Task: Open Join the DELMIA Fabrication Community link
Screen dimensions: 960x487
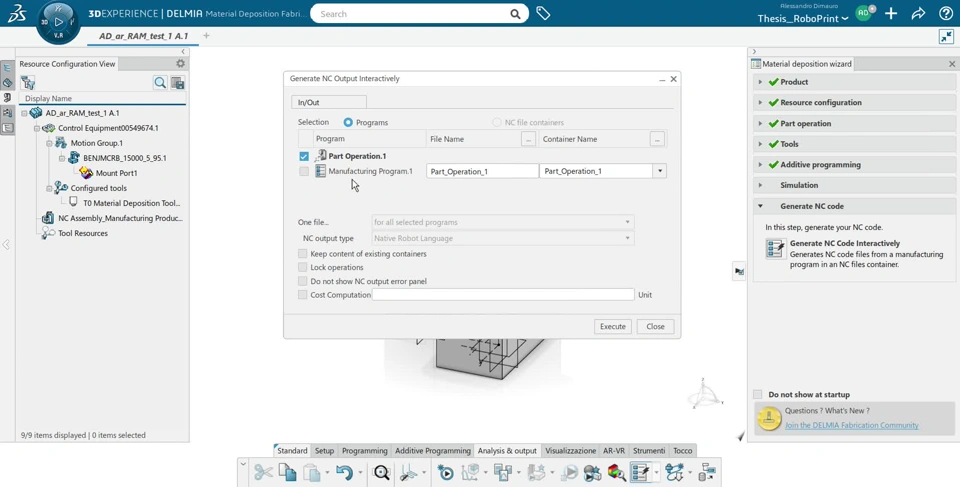Action: click(852, 425)
